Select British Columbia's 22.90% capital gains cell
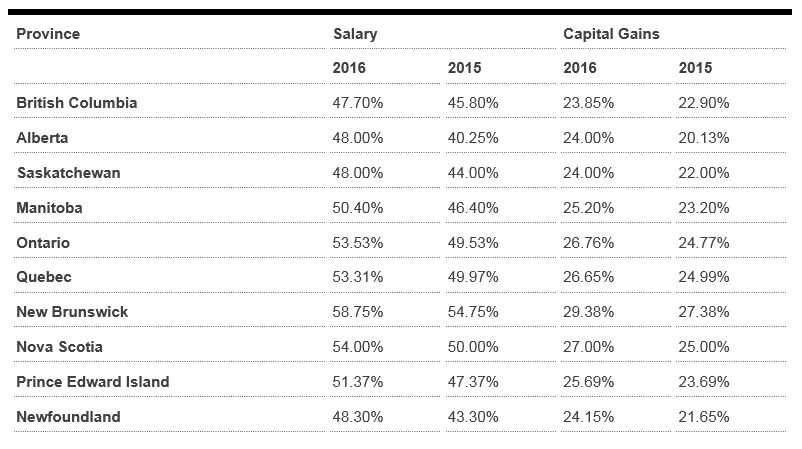This screenshot has width=802, height=449. [x=704, y=103]
